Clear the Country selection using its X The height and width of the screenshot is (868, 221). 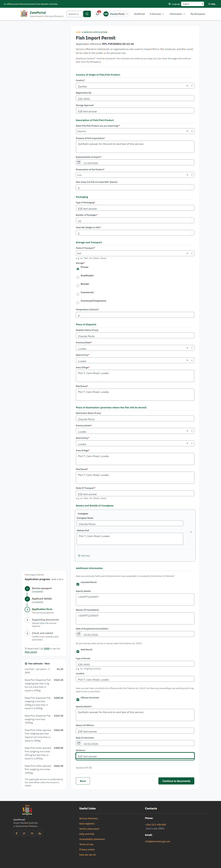(x=187, y=86)
